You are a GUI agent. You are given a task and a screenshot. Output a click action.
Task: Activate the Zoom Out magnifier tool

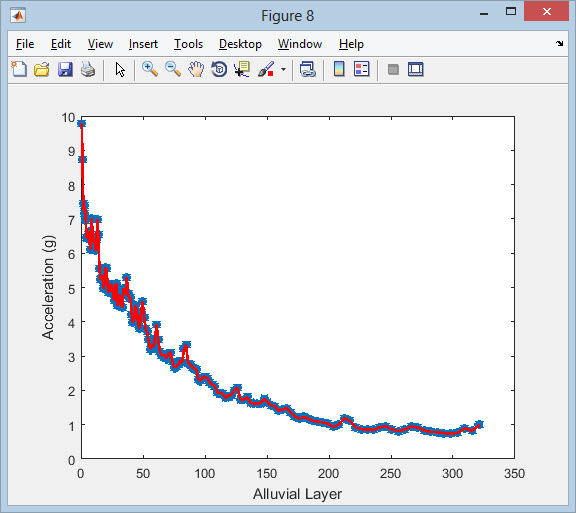pyautogui.click(x=173, y=69)
